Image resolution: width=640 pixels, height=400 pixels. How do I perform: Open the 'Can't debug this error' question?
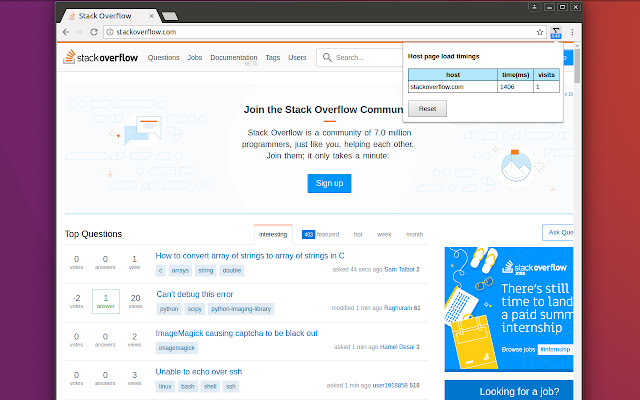[x=195, y=294]
